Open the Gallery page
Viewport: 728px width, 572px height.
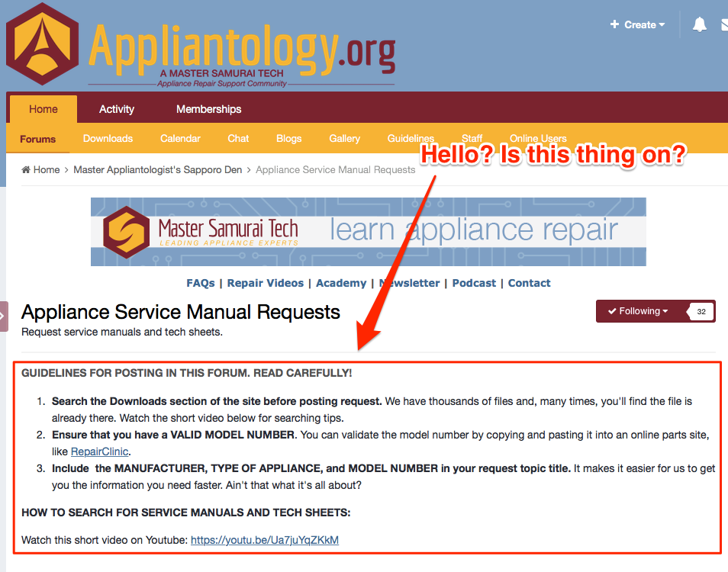344,138
